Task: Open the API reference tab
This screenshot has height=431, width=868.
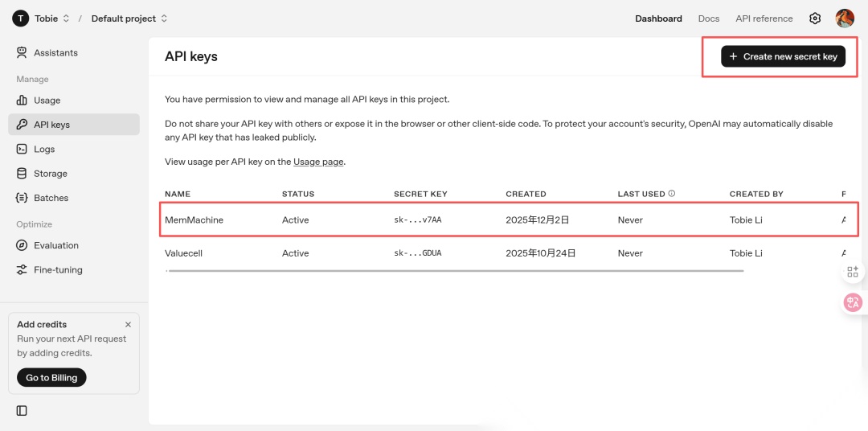Action: (764, 18)
